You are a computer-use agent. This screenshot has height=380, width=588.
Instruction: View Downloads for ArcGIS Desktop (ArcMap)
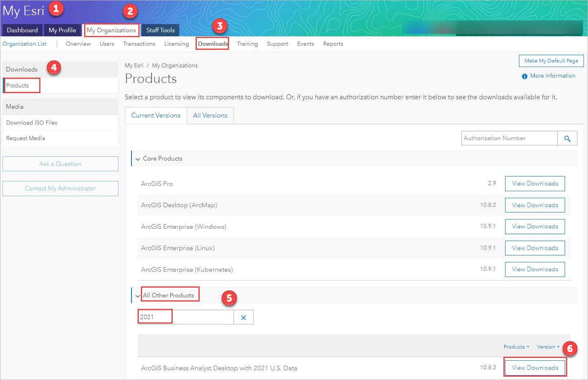(x=535, y=205)
